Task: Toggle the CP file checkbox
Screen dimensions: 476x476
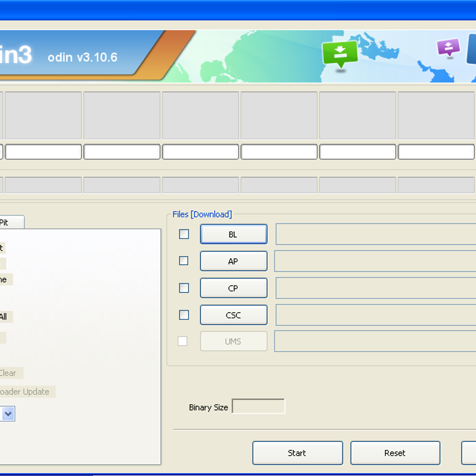Action: click(184, 288)
